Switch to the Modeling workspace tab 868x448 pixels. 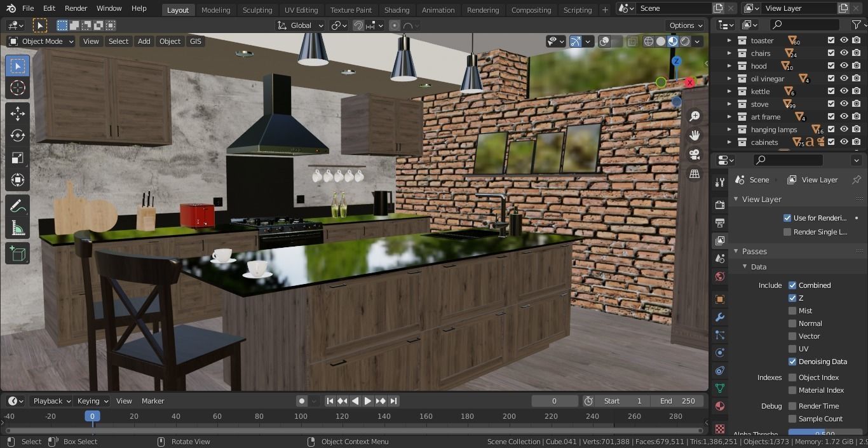coord(215,10)
